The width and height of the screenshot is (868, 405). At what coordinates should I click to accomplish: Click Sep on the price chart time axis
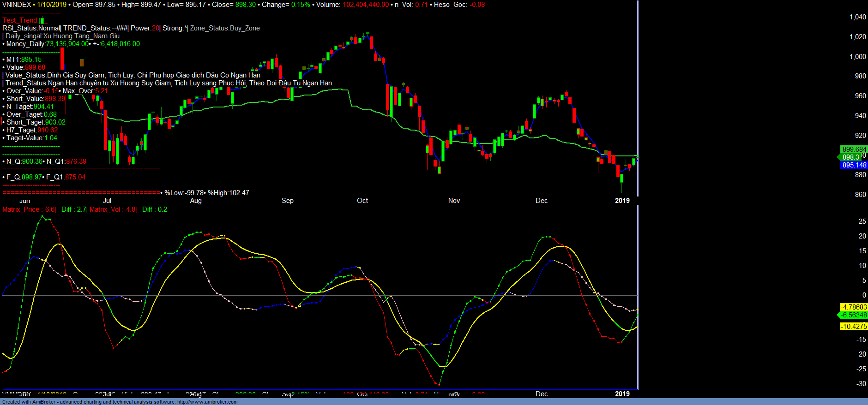click(x=287, y=201)
